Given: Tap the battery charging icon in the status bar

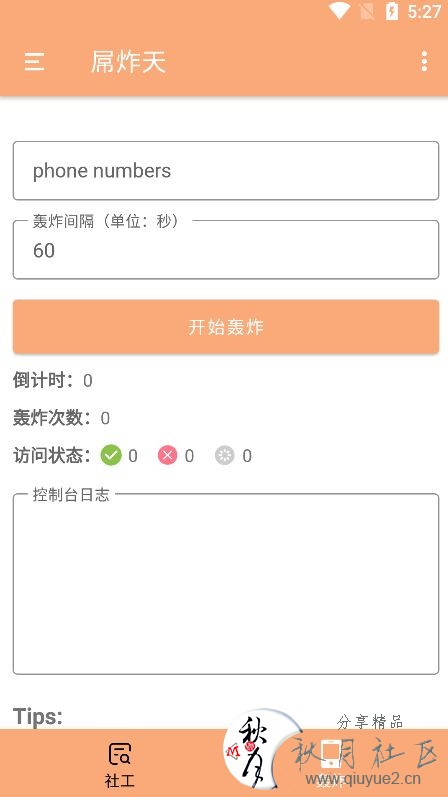Looking at the screenshot, I should pos(392,11).
